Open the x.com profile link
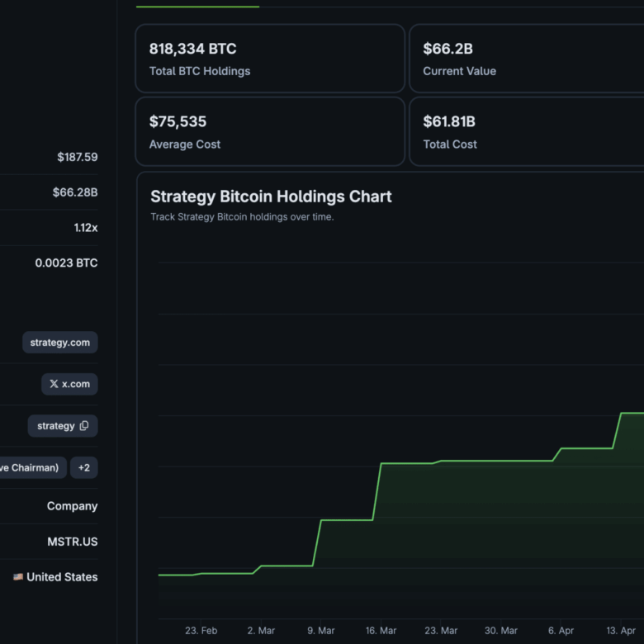Image resolution: width=644 pixels, height=644 pixels. (x=69, y=384)
